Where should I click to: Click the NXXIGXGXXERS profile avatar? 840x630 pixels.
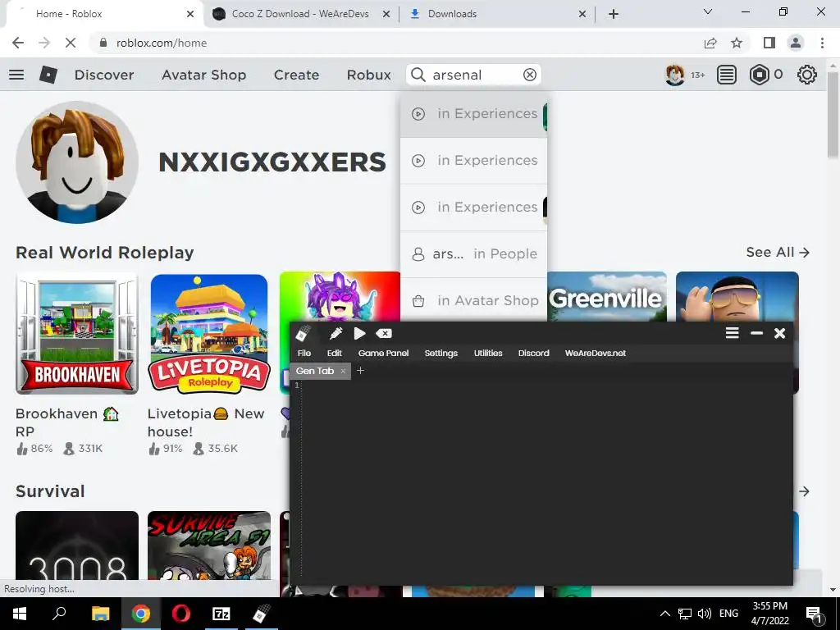pos(77,162)
